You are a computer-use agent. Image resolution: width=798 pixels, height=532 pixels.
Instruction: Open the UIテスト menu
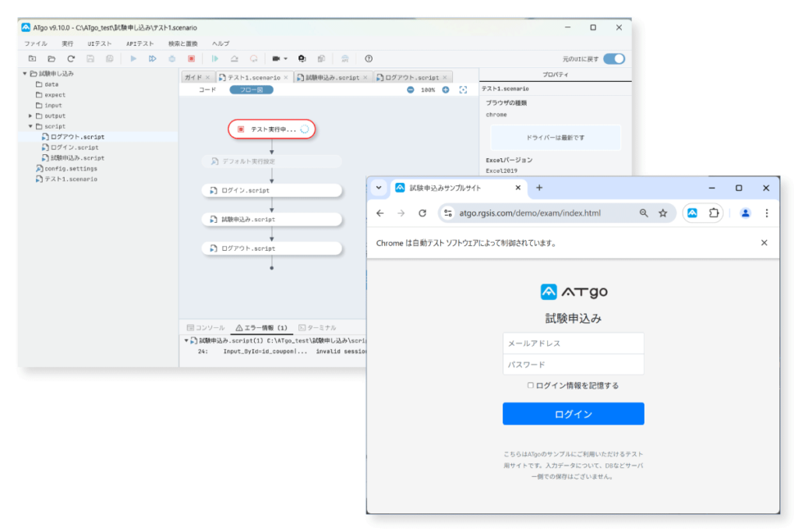point(99,44)
